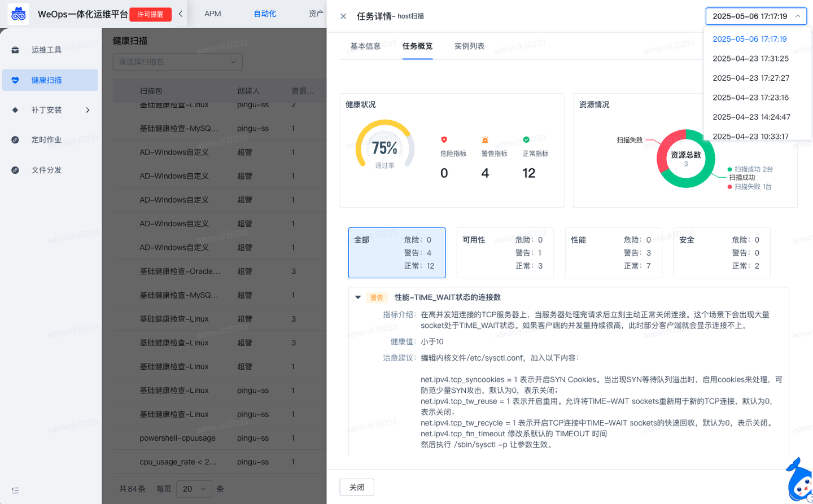Click the 定时作业 sidebar icon

point(15,139)
